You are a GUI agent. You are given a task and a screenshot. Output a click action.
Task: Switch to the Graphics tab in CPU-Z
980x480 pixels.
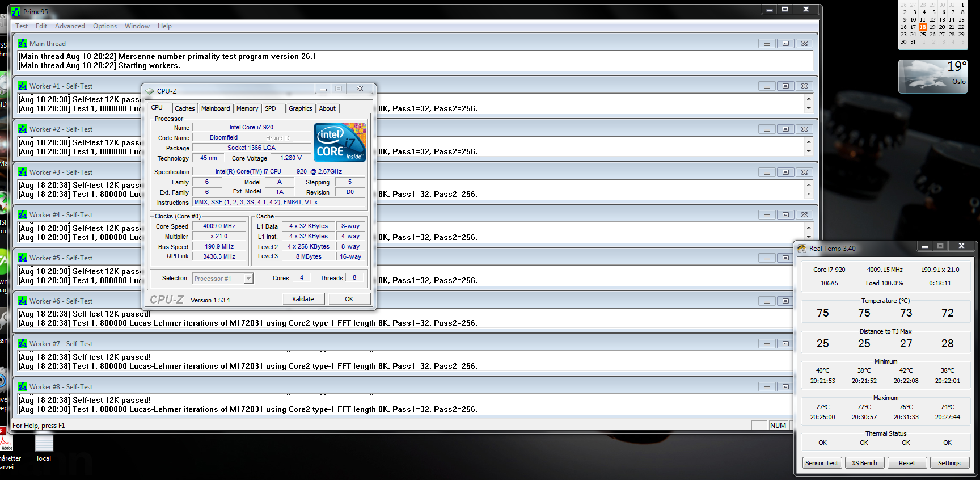pos(301,108)
